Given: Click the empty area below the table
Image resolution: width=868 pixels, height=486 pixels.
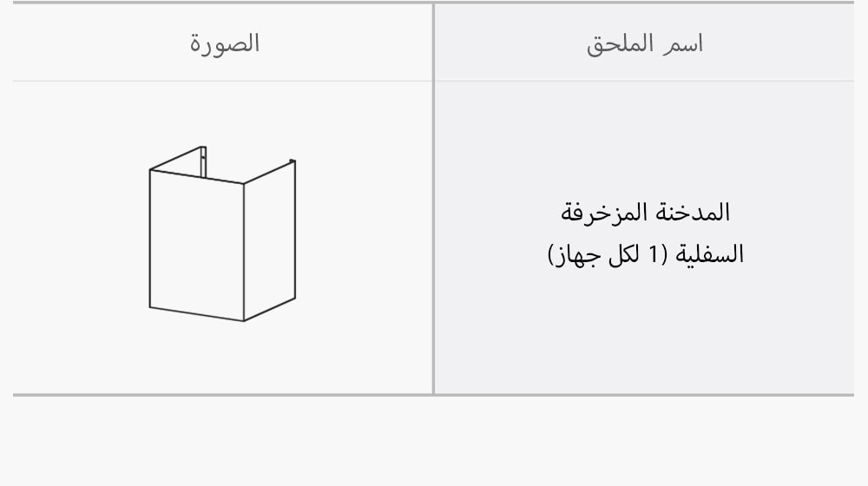Looking at the screenshot, I should click(434, 443).
